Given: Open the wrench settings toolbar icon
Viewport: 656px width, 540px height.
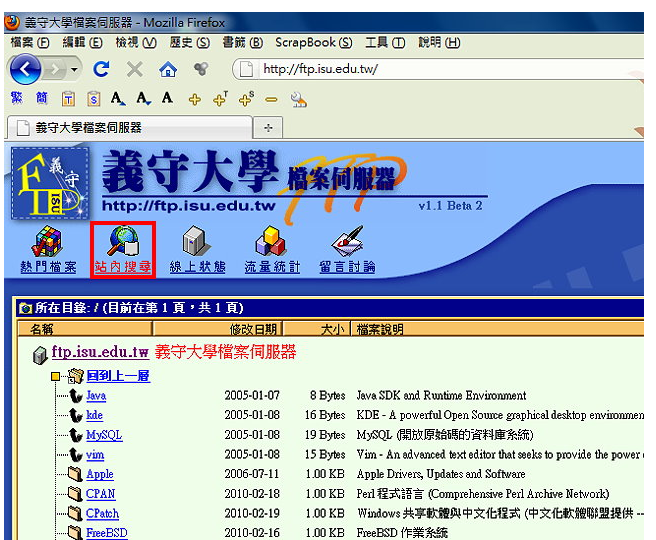Looking at the screenshot, I should coord(299,100).
